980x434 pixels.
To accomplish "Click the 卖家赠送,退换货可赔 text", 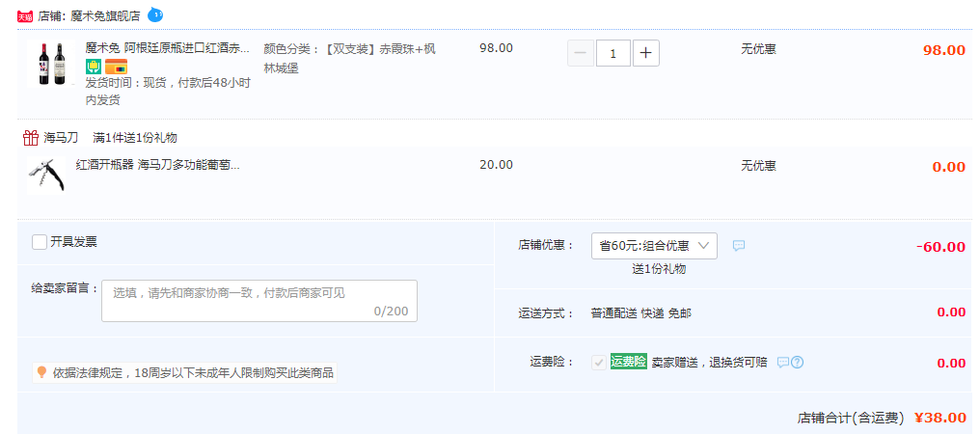I will 709,362.
